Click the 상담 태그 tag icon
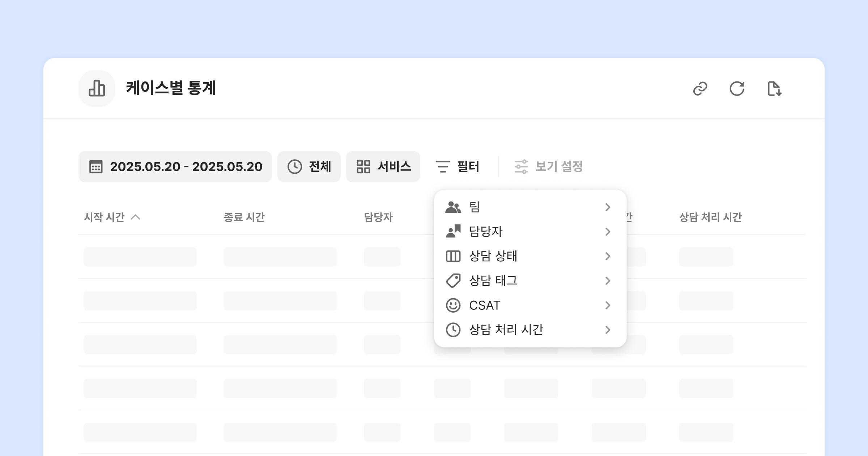 click(x=453, y=281)
